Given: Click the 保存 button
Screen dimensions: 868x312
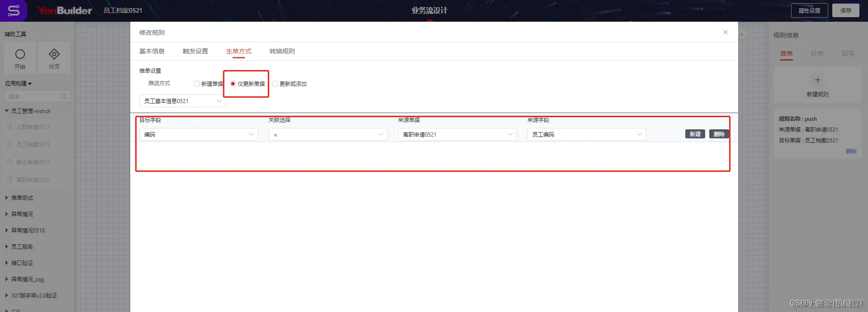Looking at the screenshot, I should pos(846,10).
